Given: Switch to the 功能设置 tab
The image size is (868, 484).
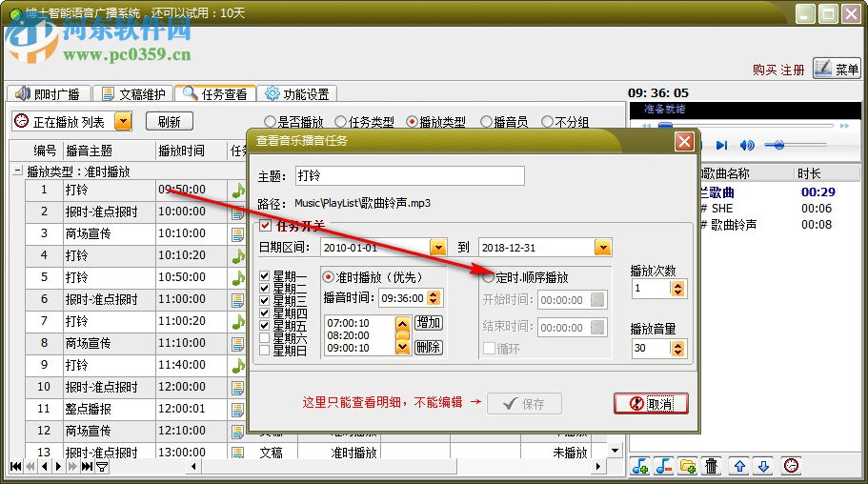Looking at the screenshot, I should pos(296,94).
